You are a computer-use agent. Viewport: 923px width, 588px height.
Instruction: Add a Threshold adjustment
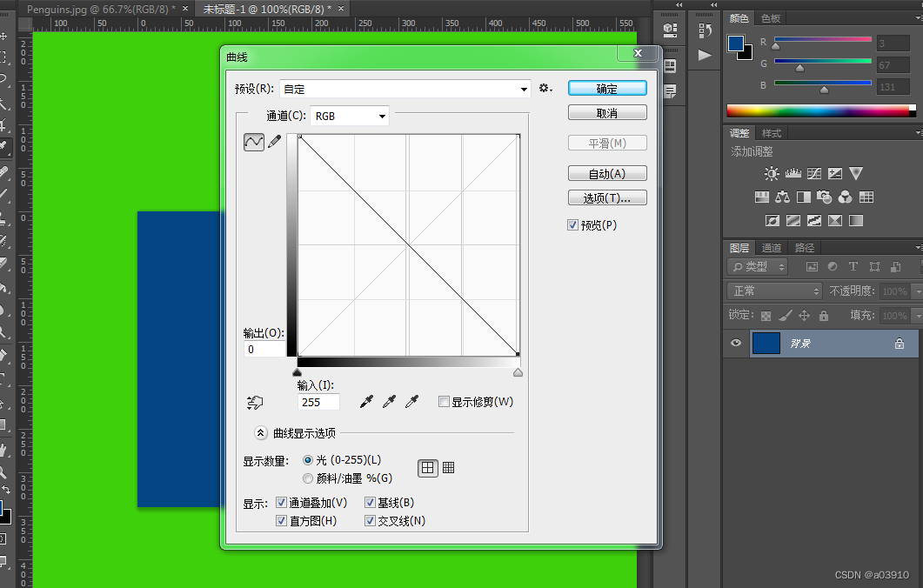(814, 221)
